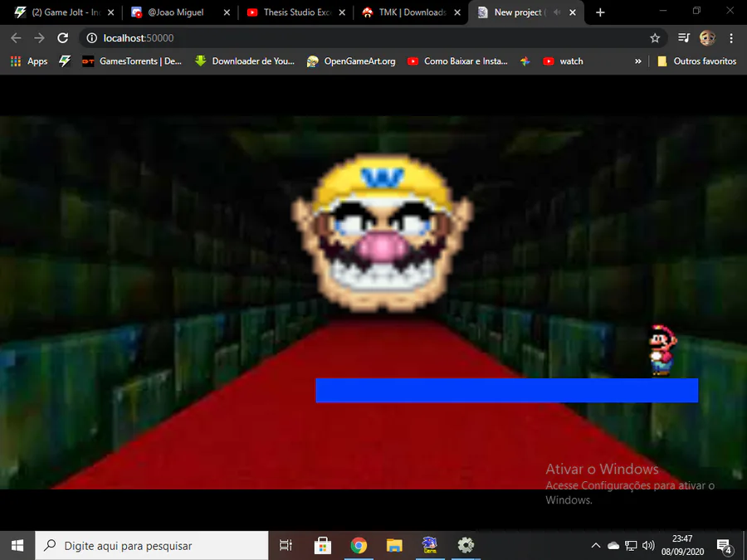Show hidden system tray icons

[x=595, y=546]
